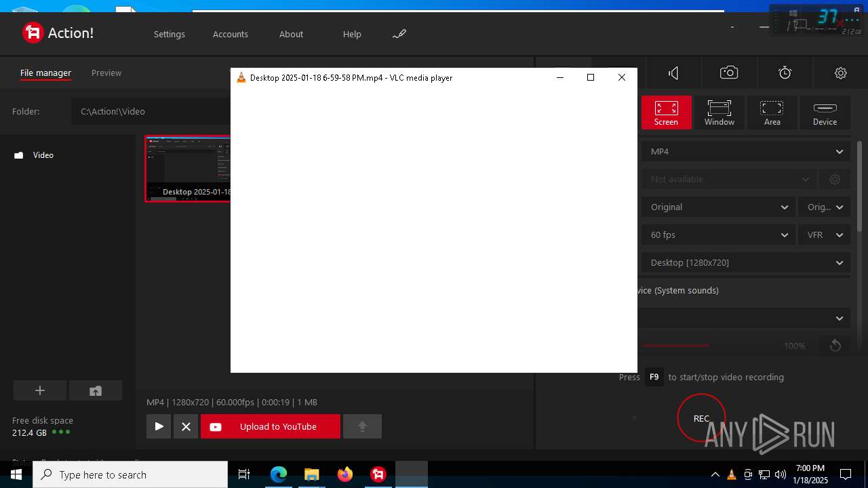
Task: Open codec settings gear next to Not available
Action: pos(835,179)
